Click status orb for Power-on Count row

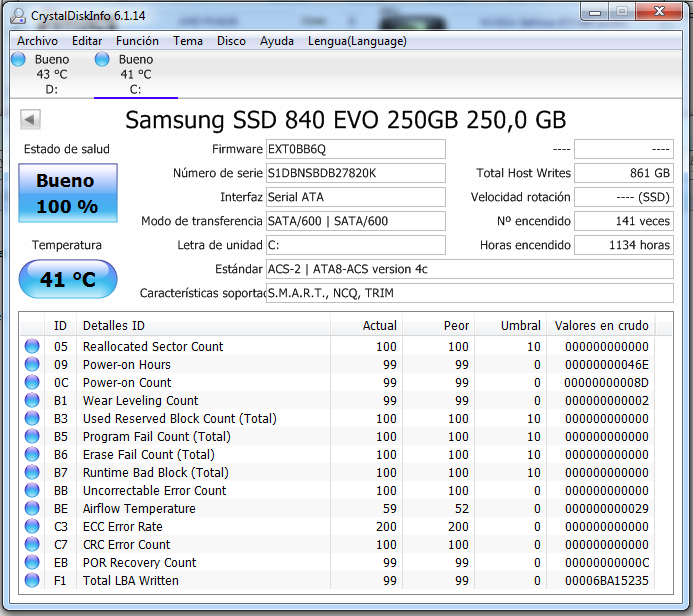point(32,382)
